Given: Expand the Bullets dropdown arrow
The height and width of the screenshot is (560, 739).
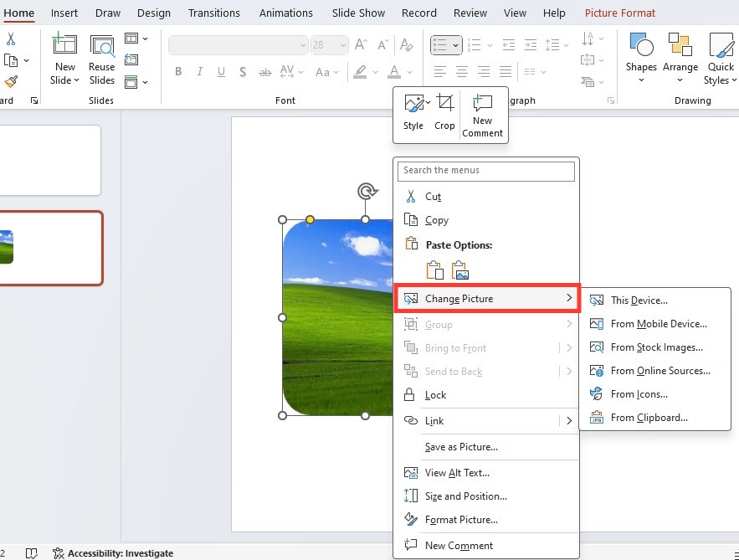Looking at the screenshot, I should [x=456, y=46].
